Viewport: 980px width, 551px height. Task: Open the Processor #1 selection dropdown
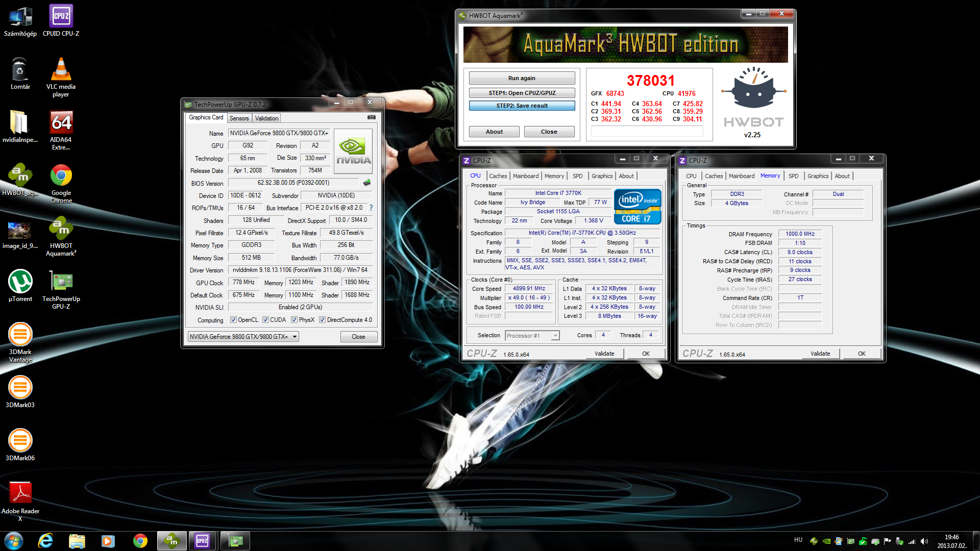[x=532, y=336]
